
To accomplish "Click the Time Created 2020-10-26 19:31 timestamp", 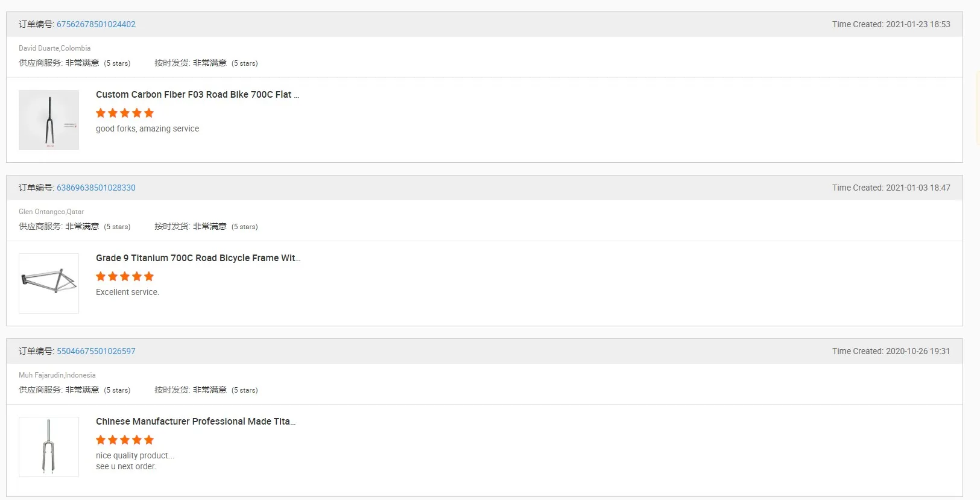I will coord(891,352).
